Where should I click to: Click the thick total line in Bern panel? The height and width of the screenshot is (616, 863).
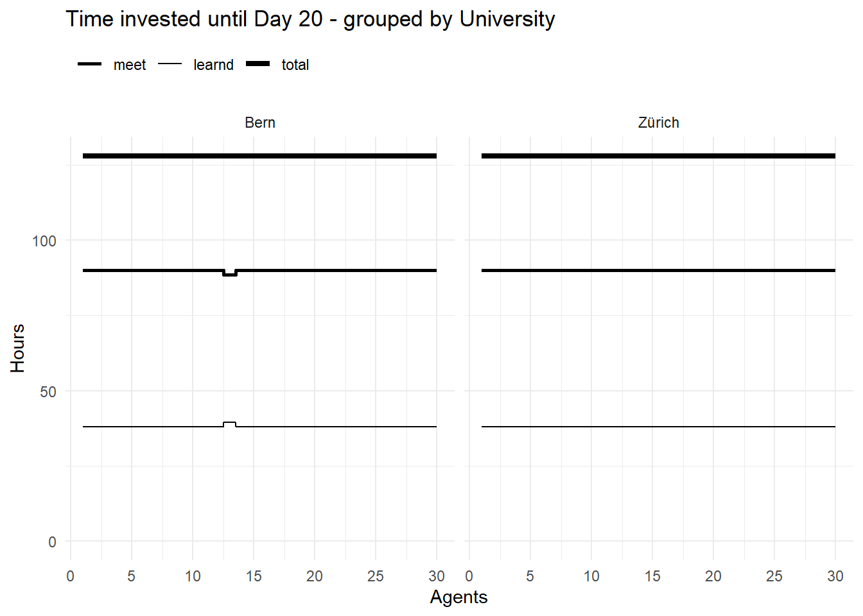(x=259, y=156)
